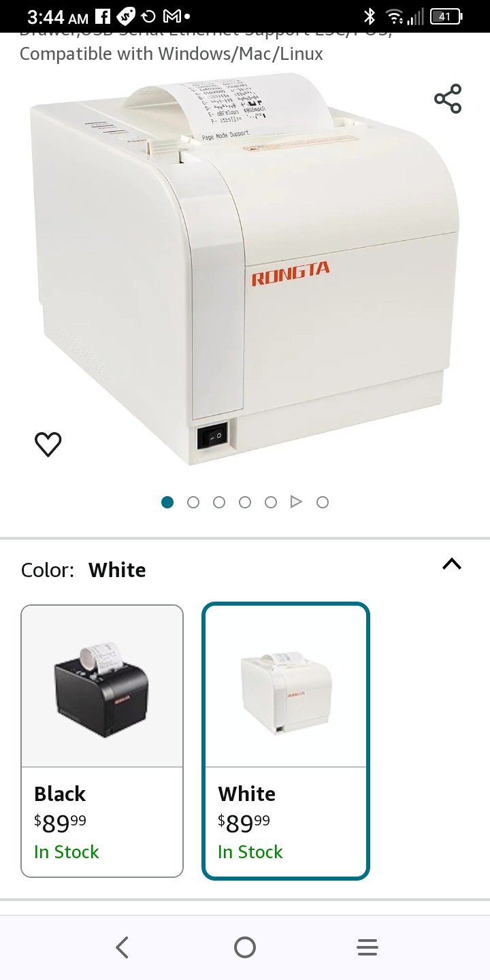Open recent apps menu icon

tap(367, 947)
